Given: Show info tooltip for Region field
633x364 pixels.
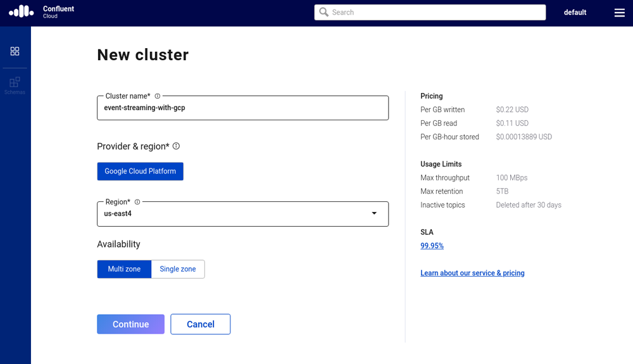Looking at the screenshot, I should (x=137, y=202).
